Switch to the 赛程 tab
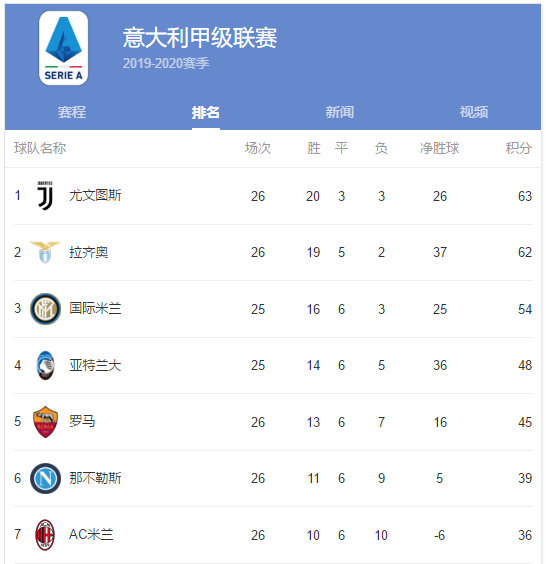This screenshot has height=564, width=546. click(72, 112)
